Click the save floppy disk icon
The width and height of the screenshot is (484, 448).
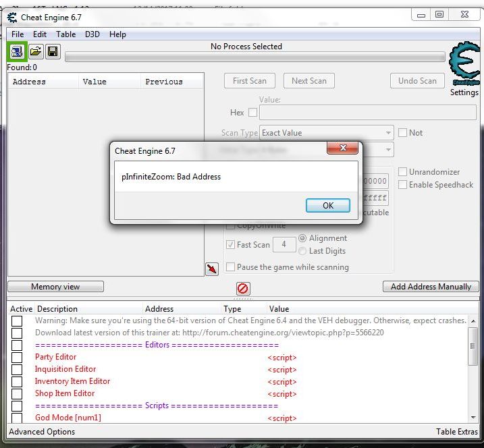tap(52, 52)
